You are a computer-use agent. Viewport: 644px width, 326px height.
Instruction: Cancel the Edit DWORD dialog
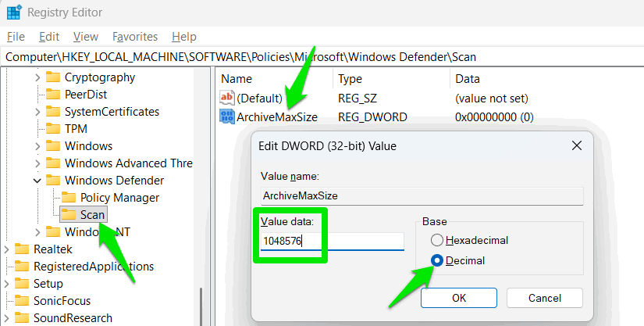pos(544,298)
